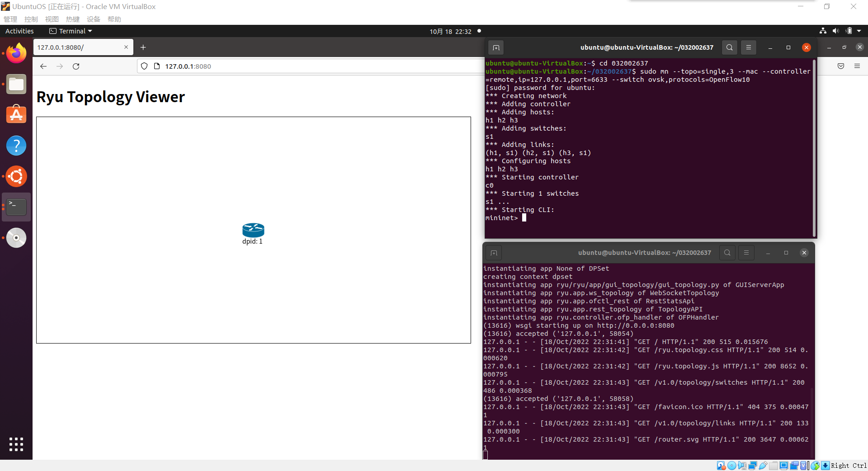Launch Ubuntu Software from the dock
868x471 pixels.
click(16, 115)
